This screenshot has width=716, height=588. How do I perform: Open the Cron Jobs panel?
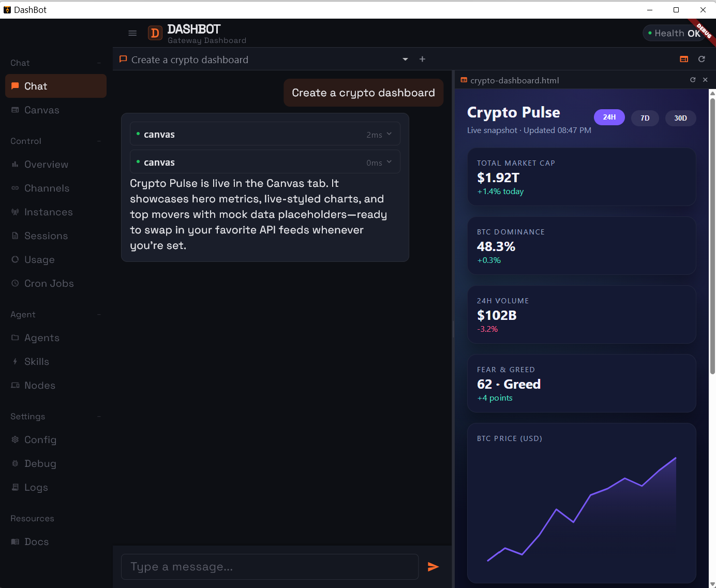pyautogui.click(x=49, y=283)
